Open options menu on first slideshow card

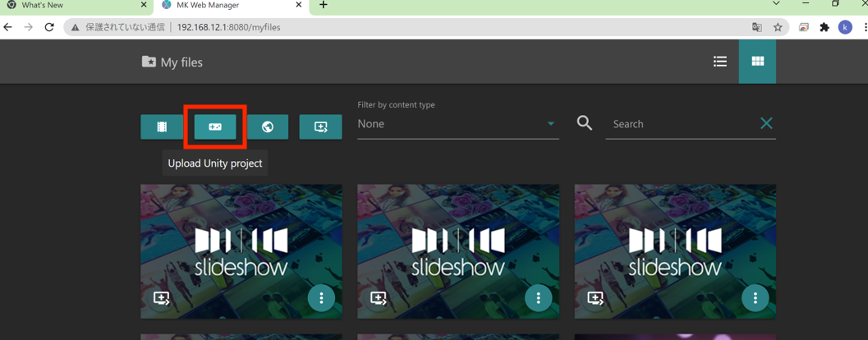coord(321,298)
